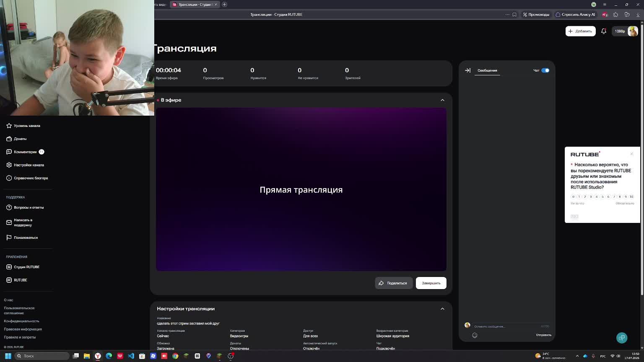Image resolution: width=644 pixels, height=362 pixels.
Task: Open File Explorer from the taskbar
Action: 87,356
